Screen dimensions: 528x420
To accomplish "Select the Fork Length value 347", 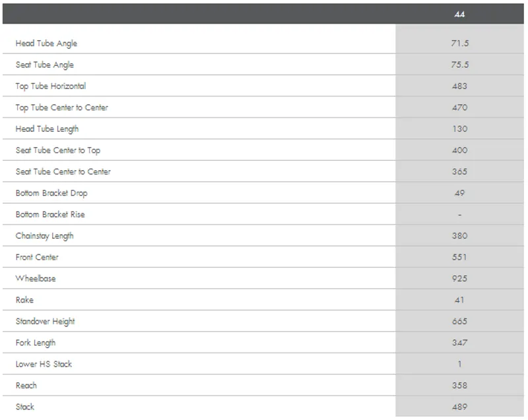I will pos(460,343).
